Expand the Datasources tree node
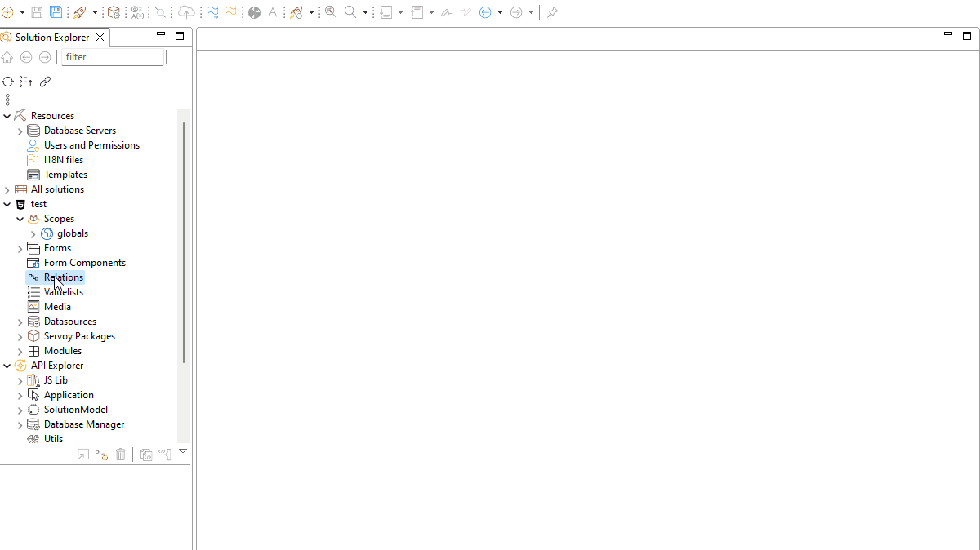Viewport: 980px width, 550px height. [20, 322]
